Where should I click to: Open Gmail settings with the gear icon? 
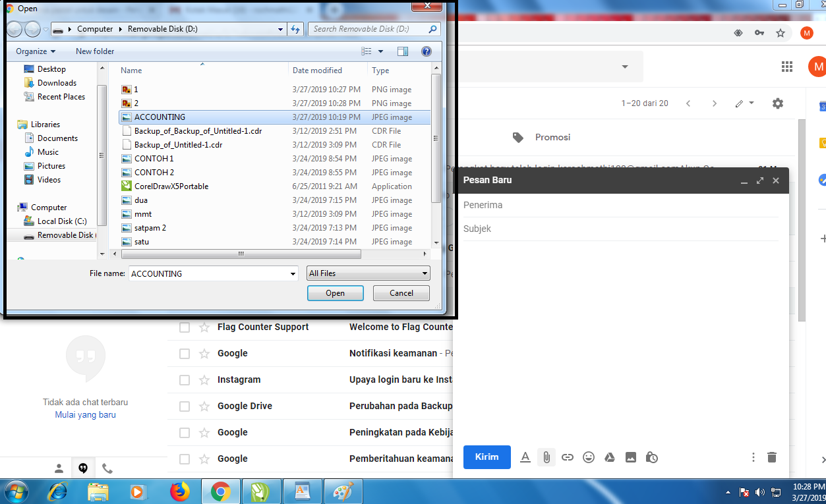[777, 103]
